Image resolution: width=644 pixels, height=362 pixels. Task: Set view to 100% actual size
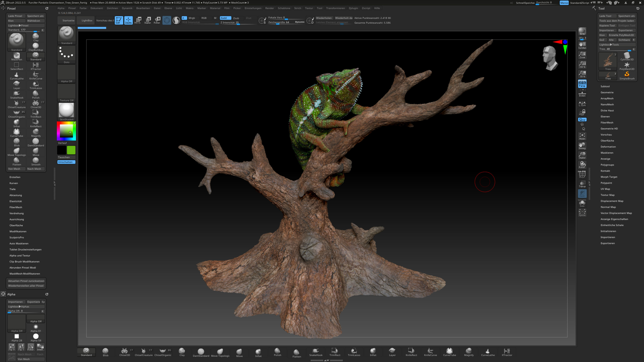pyautogui.click(x=582, y=65)
